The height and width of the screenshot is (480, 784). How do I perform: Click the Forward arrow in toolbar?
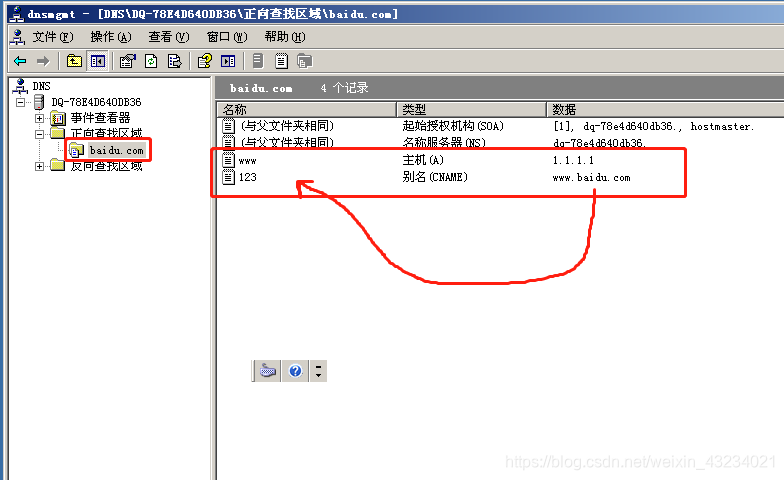44,61
